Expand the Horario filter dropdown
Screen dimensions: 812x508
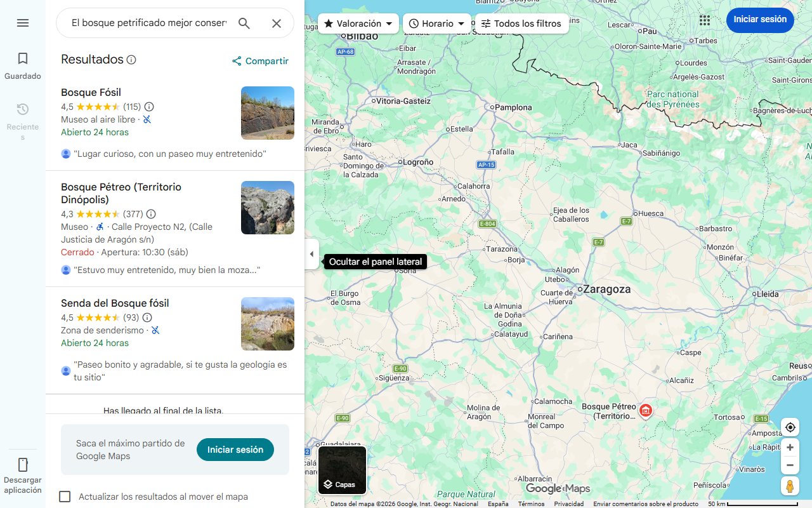pyautogui.click(x=437, y=23)
